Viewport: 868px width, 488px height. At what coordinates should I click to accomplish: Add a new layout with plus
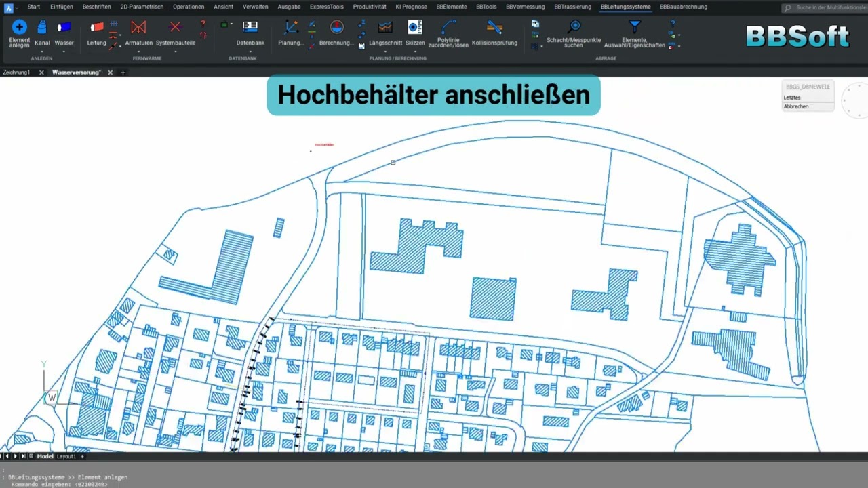(x=82, y=457)
